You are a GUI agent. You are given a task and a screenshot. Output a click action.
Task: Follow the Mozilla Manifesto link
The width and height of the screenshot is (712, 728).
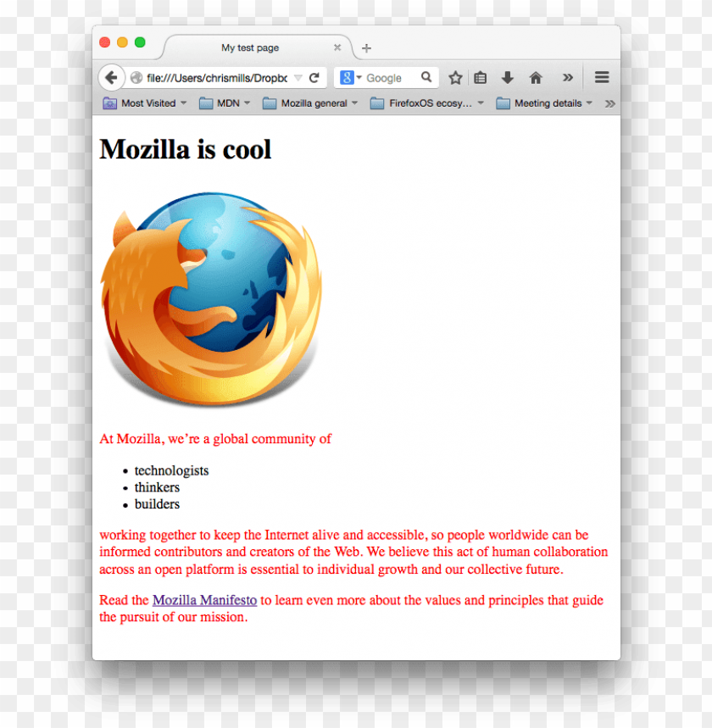[204, 600]
